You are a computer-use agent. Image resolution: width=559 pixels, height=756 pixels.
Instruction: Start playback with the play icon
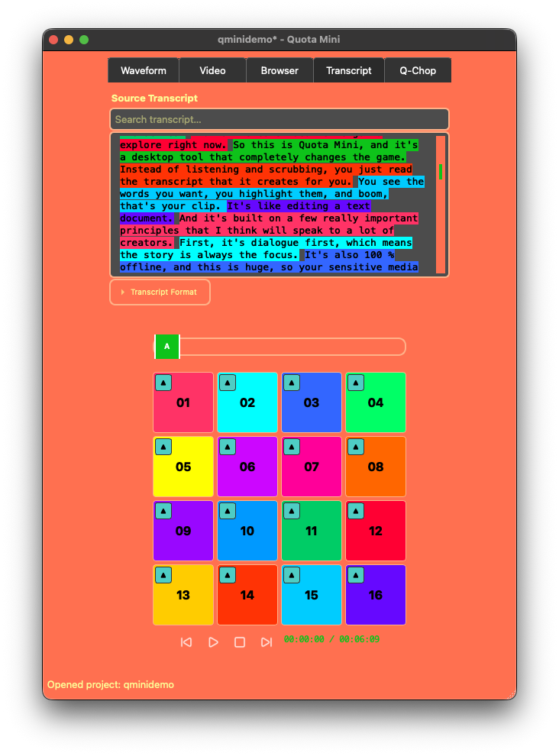213,642
